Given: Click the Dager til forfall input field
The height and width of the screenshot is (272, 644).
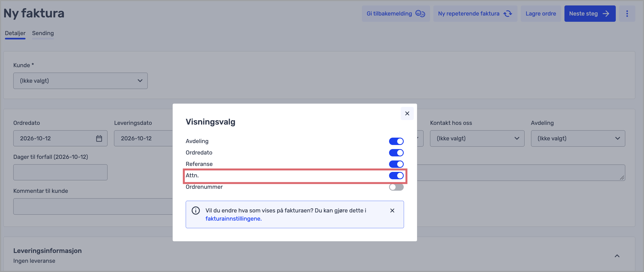Looking at the screenshot, I should click(60, 172).
